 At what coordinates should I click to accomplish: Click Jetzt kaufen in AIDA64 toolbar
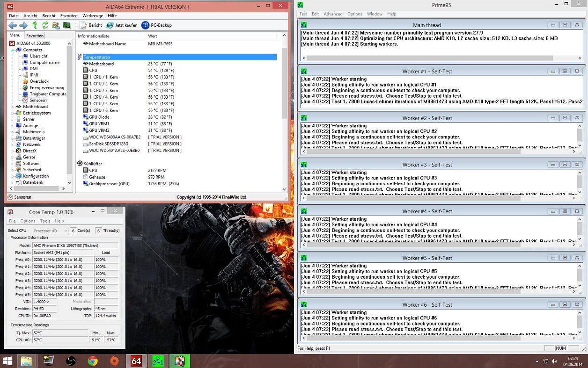click(122, 25)
